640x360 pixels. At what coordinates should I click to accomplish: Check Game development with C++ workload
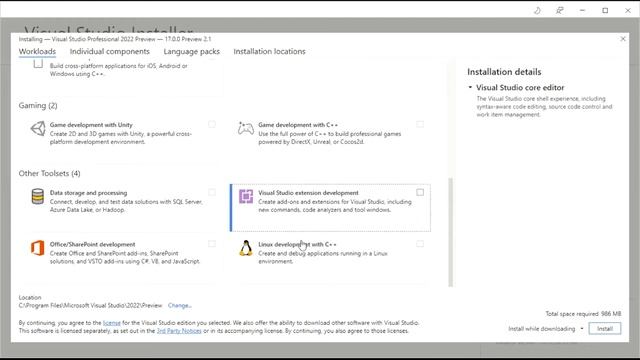pyautogui.click(x=420, y=124)
